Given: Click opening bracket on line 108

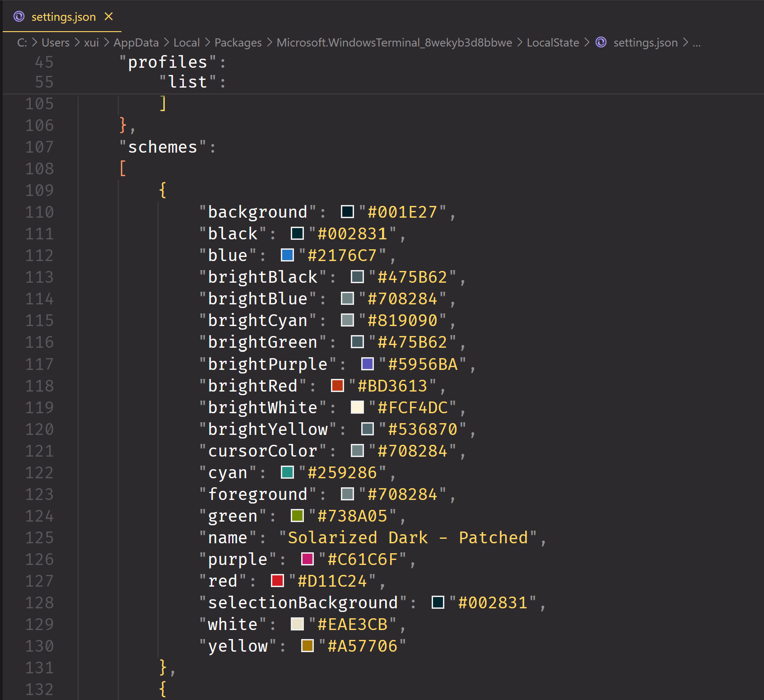Looking at the screenshot, I should click(123, 169).
